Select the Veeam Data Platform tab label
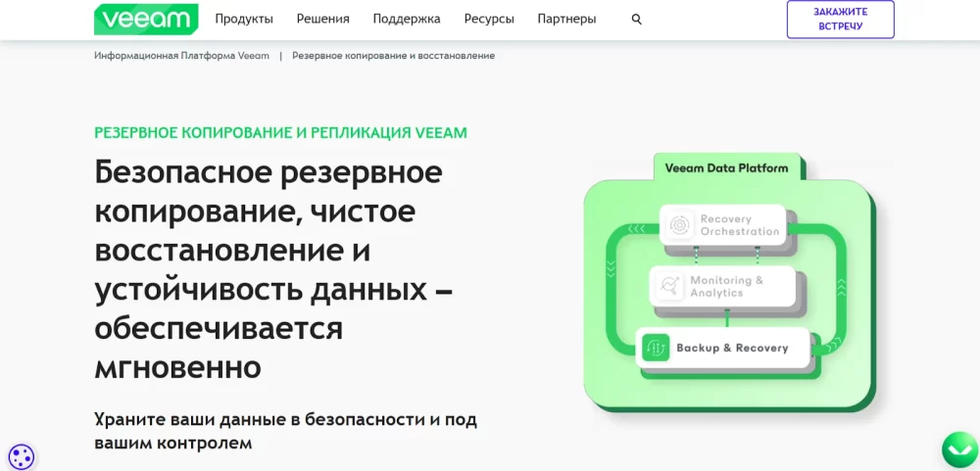Screen dimensions: 980x471 click(726, 168)
